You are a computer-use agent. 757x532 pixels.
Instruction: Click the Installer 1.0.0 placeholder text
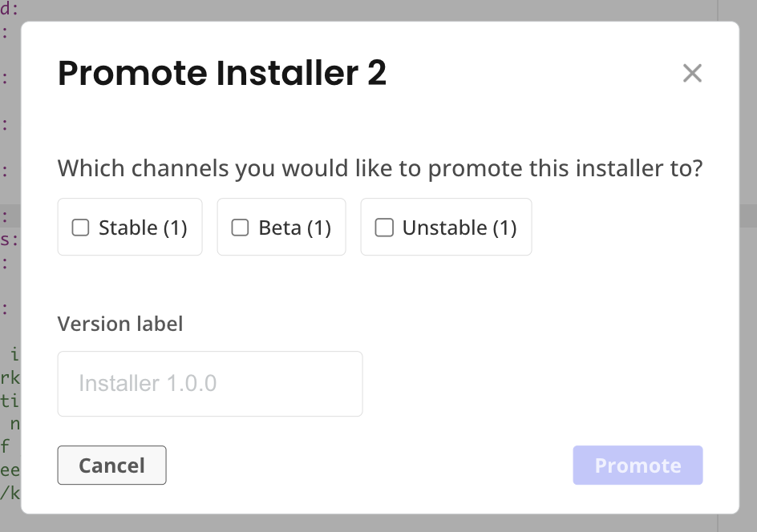point(147,383)
